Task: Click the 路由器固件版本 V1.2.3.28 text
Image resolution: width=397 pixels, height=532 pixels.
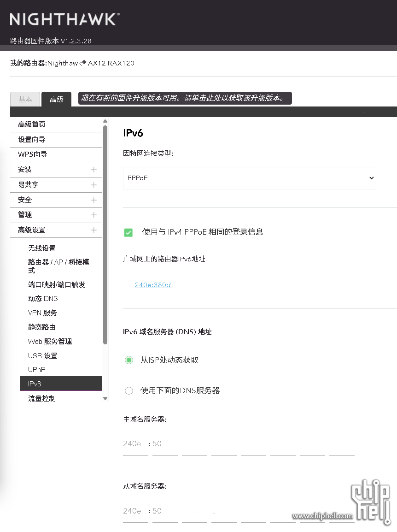Action: [51, 41]
